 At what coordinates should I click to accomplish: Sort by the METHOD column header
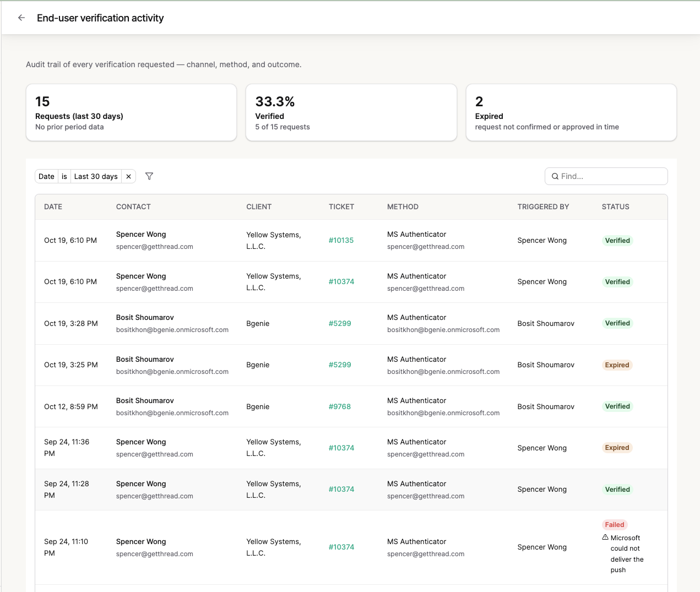(x=403, y=207)
